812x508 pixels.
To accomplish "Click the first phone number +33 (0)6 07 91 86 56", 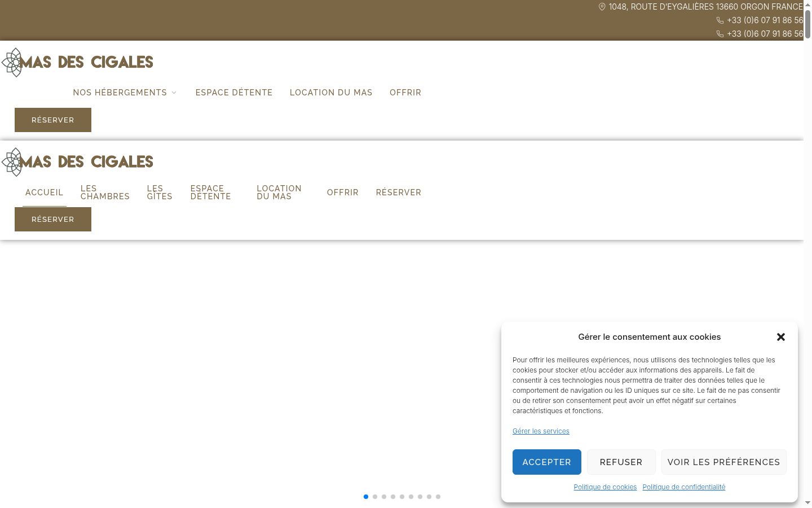I will pos(765,20).
